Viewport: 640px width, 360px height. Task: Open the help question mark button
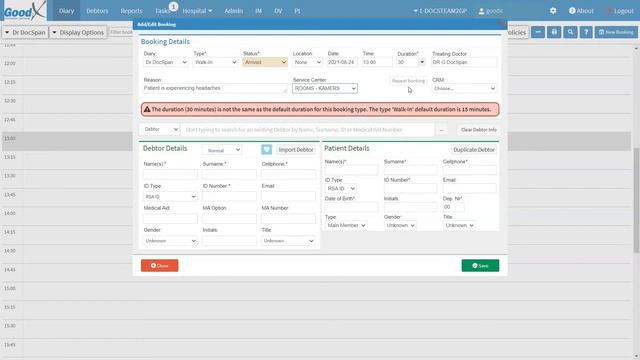586,32
